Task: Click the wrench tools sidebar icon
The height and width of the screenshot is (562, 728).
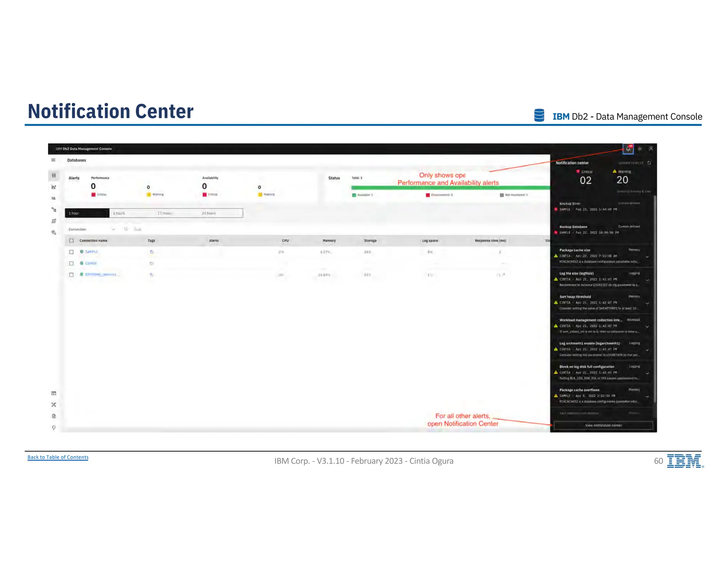Action: [54, 232]
